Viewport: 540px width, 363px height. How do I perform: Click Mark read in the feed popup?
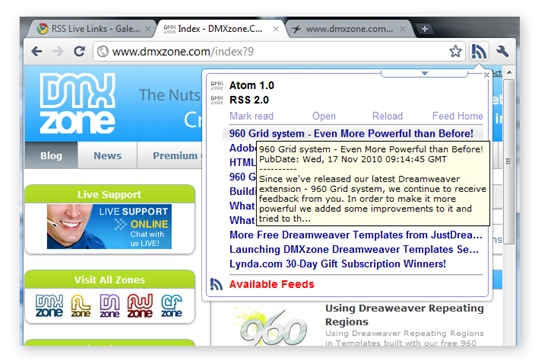[251, 116]
